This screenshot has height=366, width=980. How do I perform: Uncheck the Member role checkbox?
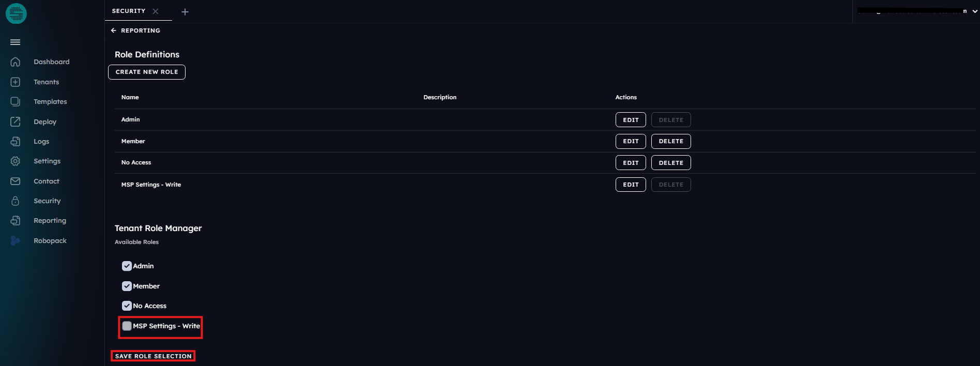coord(127,286)
